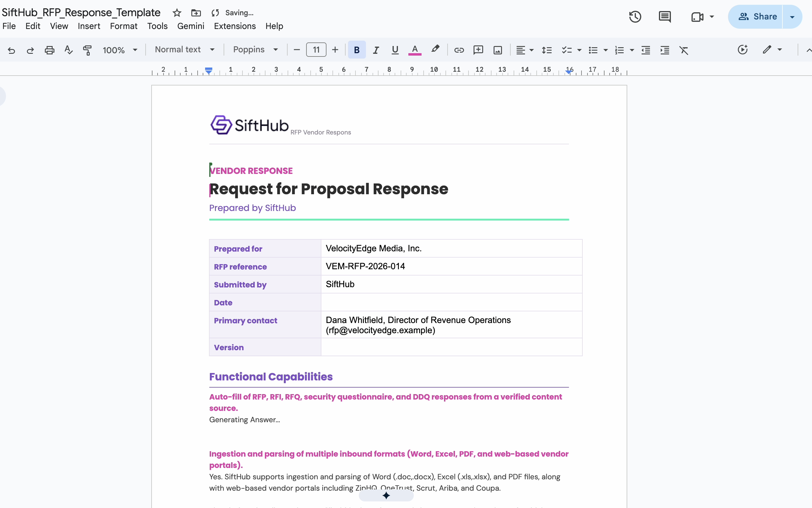Image resolution: width=812 pixels, height=508 pixels.
Task: Open the Extensions menu
Action: point(235,26)
